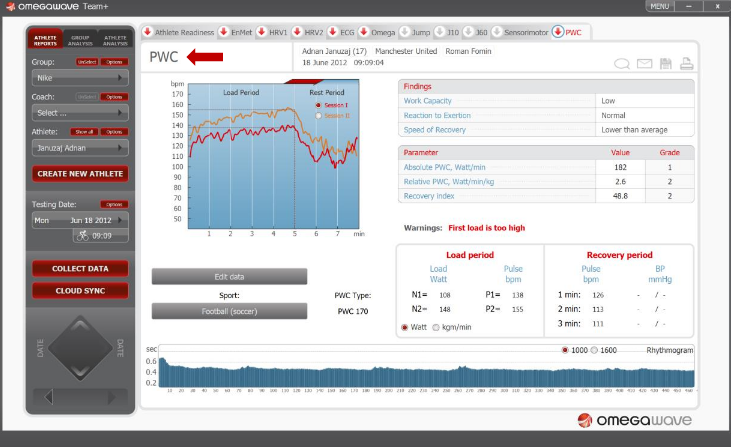Click the Omegawave logo in title bar

coord(11,7)
